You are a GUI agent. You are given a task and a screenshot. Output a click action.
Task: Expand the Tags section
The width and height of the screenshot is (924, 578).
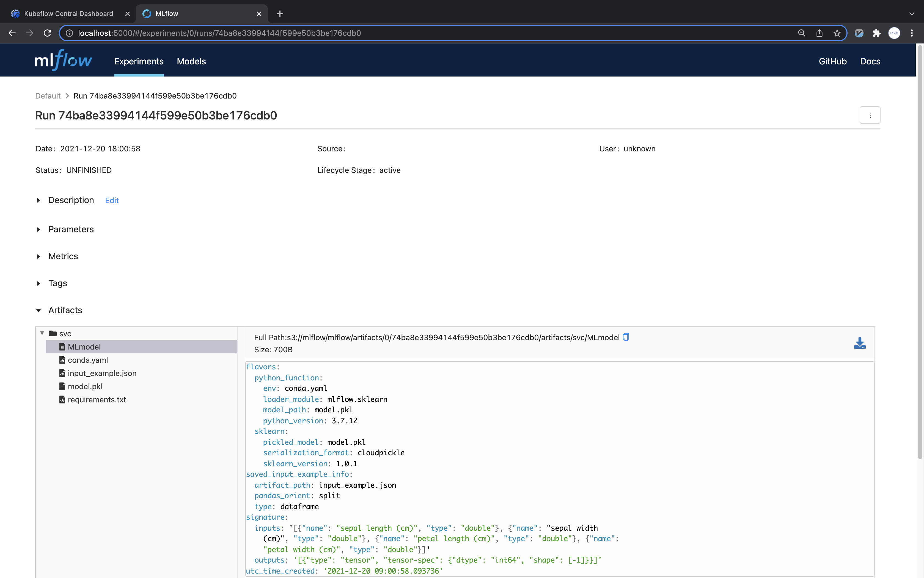pos(38,283)
